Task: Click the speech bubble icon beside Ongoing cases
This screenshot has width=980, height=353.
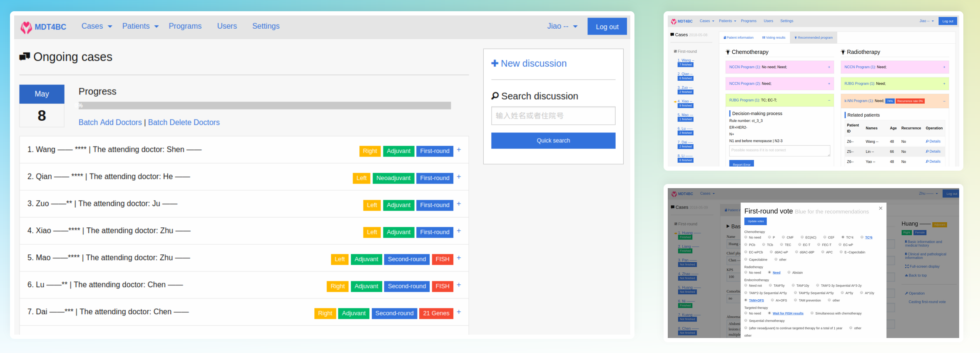Action: tap(25, 57)
